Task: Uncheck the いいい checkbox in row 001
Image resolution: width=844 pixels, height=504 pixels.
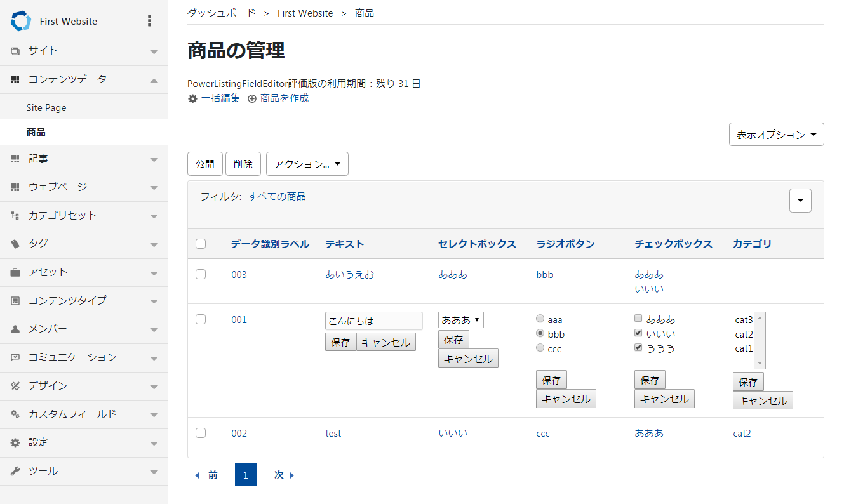Action: click(x=639, y=333)
